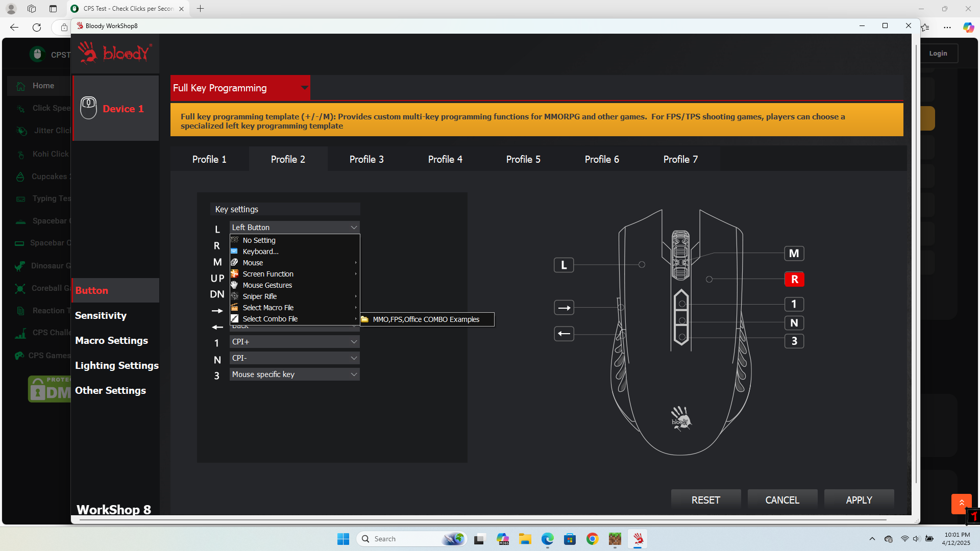Click the APPLY button

(859, 500)
